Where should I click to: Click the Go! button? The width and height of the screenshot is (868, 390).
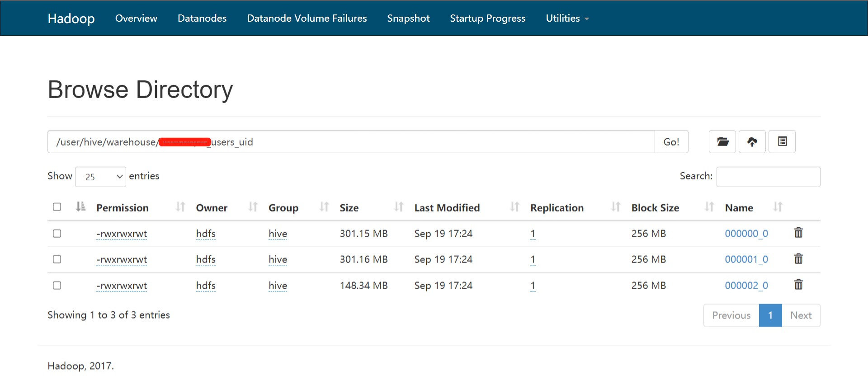[x=671, y=142]
